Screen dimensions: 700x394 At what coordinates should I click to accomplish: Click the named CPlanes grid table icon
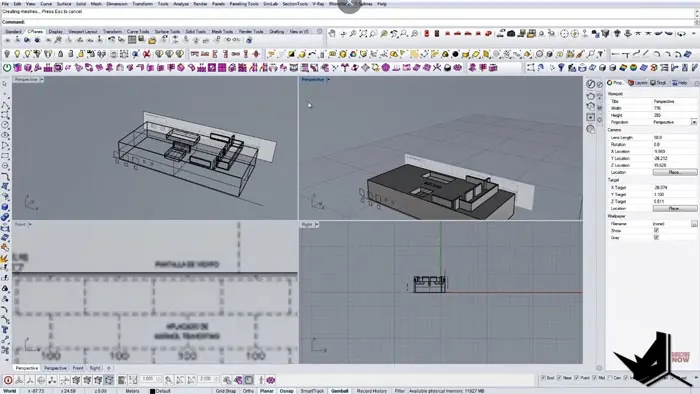click(132, 40)
